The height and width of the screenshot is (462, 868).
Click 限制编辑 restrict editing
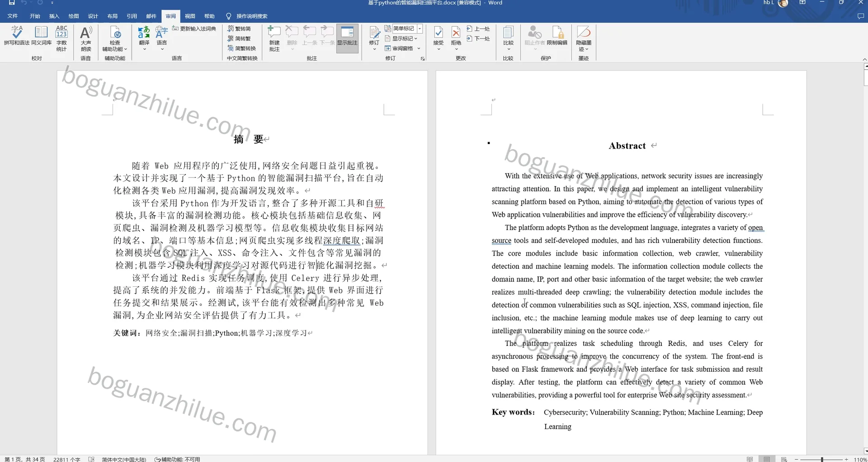(557, 36)
